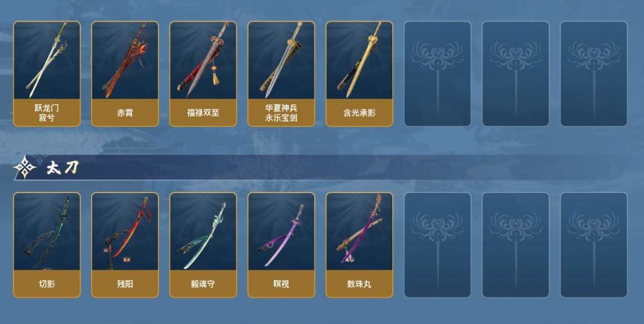Select the teal 毅魂守 katana icon
The width and height of the screenshot is (644, 324).
203,231
